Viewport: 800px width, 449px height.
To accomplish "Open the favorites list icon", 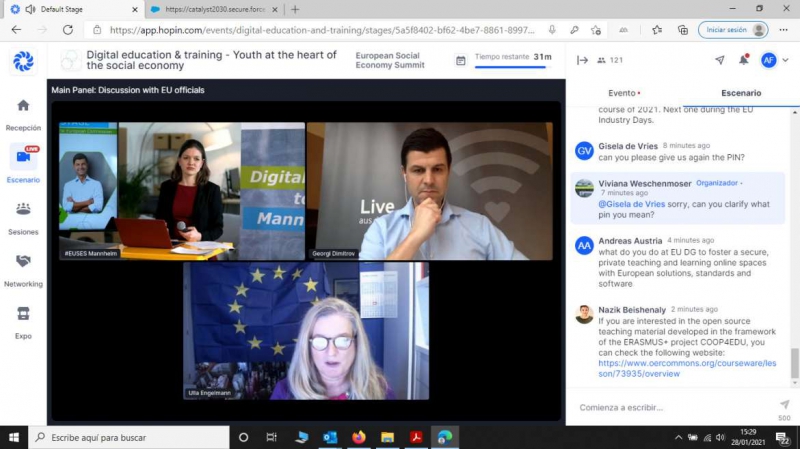I will tap(657, 30).
